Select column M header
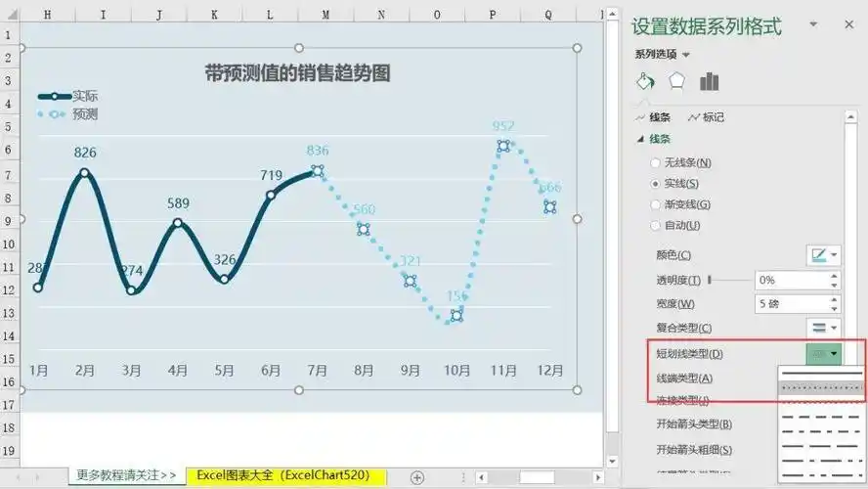 (x=325, y=15)
